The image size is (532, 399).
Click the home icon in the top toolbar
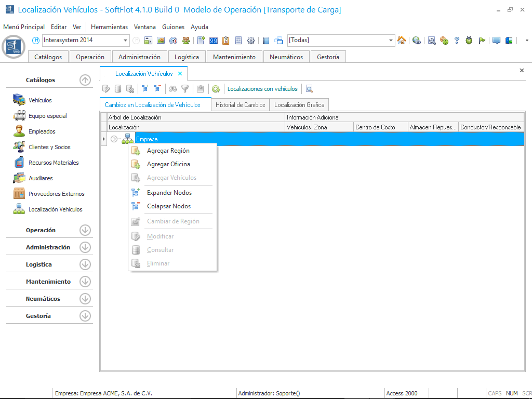click(402, 41)
